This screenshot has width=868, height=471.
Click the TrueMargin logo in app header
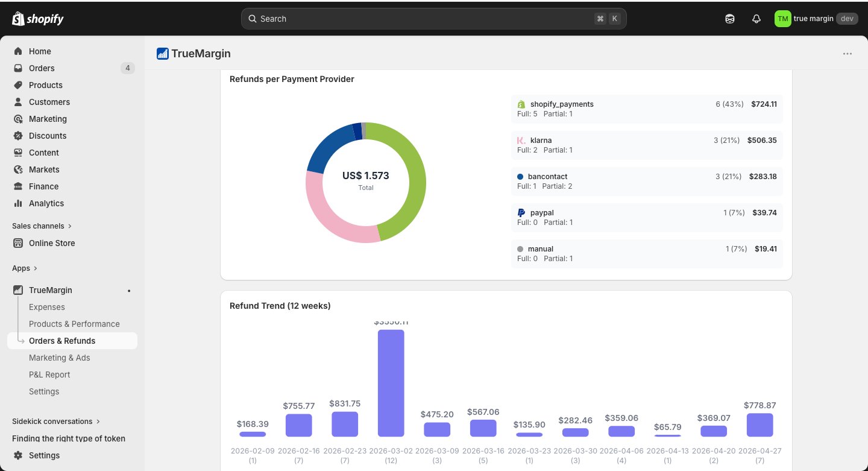162,54
